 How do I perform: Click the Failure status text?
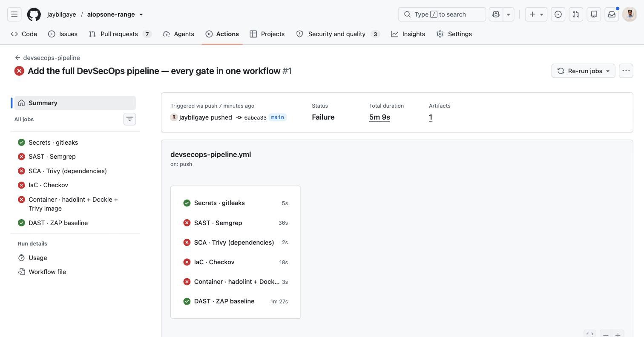tap(323, 117)
